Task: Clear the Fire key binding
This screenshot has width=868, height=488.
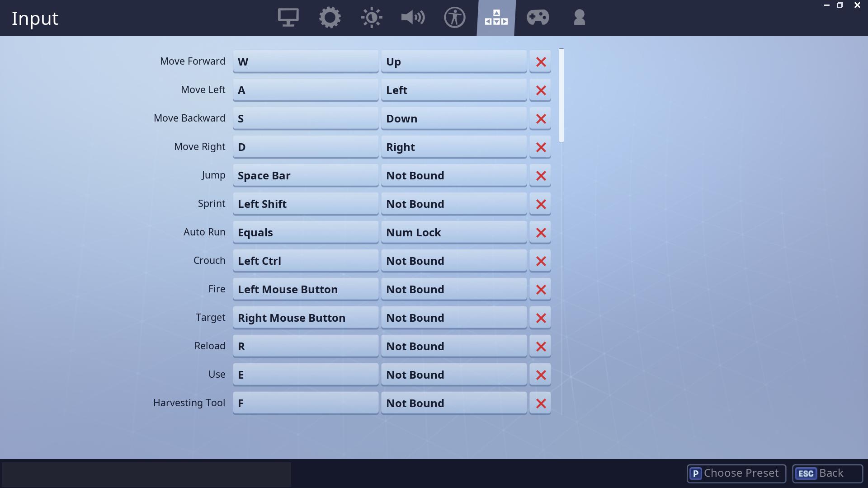Action: [541, 289]
